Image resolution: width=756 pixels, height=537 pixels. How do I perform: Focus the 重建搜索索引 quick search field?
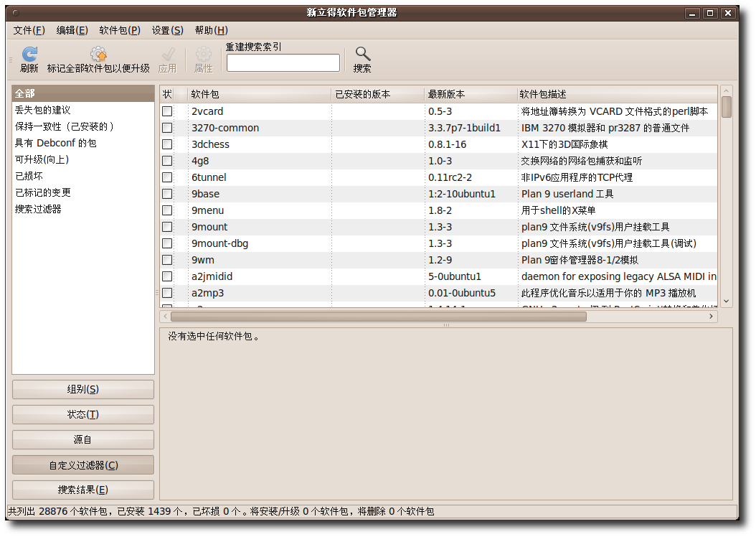(283, 62)
